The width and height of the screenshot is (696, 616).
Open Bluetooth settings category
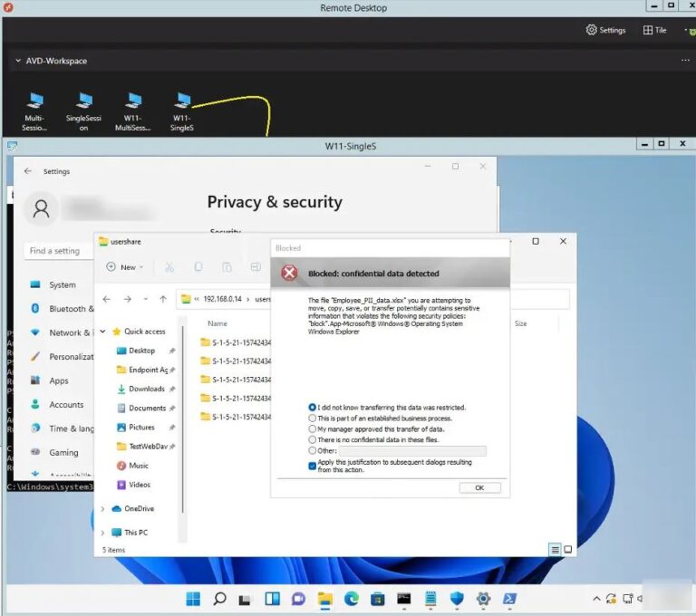pos(63,308)
